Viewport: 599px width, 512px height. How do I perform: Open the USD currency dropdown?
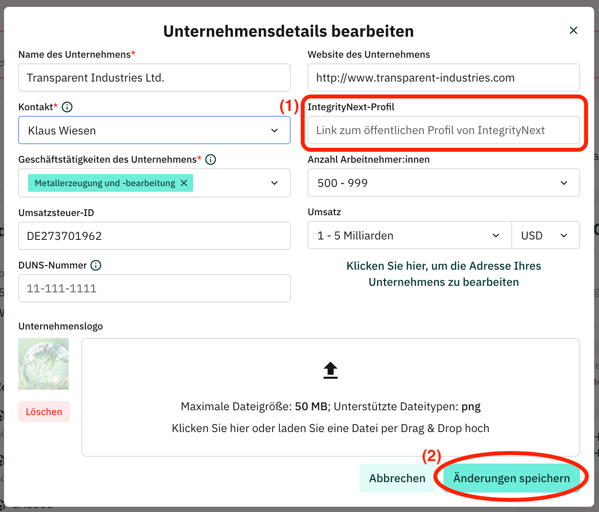click(x=546, y=235)
